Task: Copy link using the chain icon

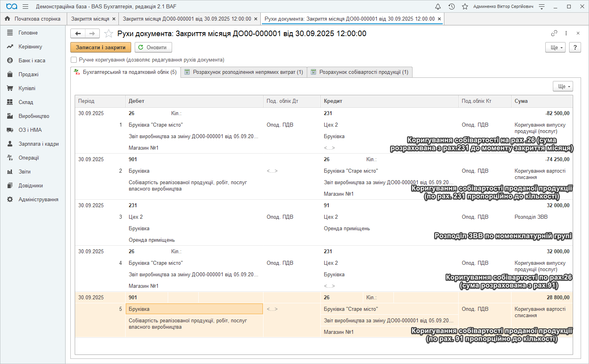Action: (x=554, y=33)
